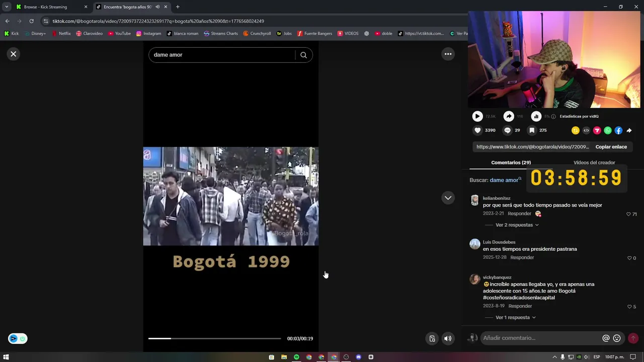
Task: Toggle the floating player switch
Action: tap(18, 338)
